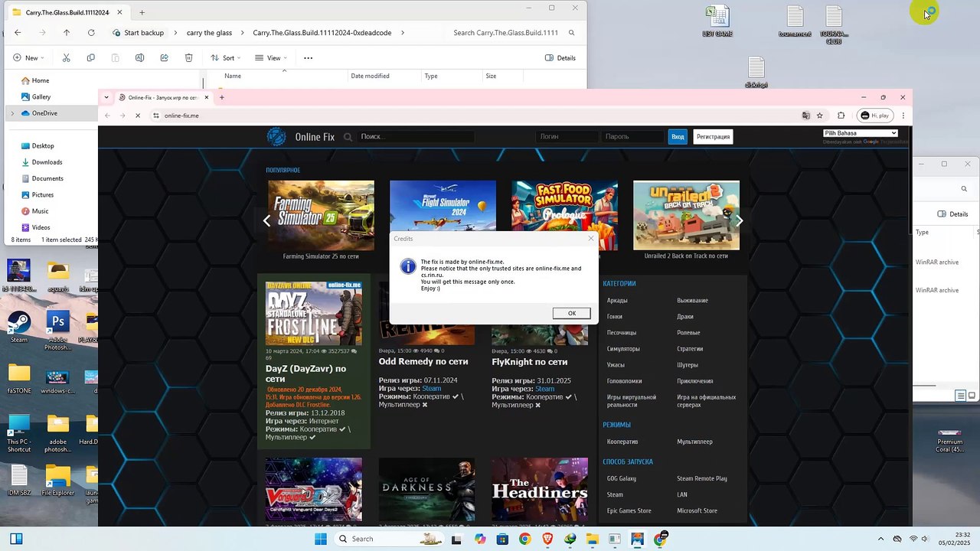Stop loading the page in Chrome
Image resolution: width=980 pixels, height=551 pixels.
(x=138, y=116)
